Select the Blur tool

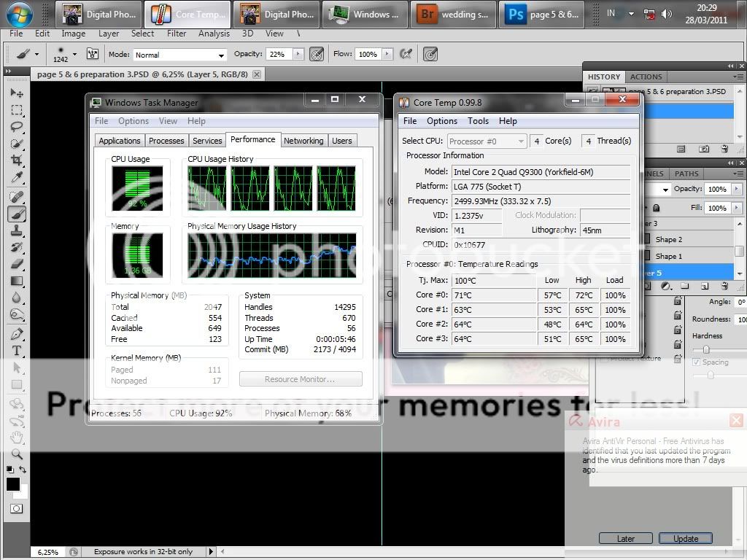coord(17,297)
